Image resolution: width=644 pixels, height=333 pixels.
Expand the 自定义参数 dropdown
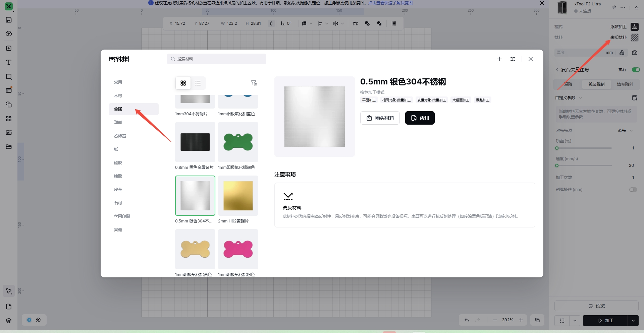[581, 98]
